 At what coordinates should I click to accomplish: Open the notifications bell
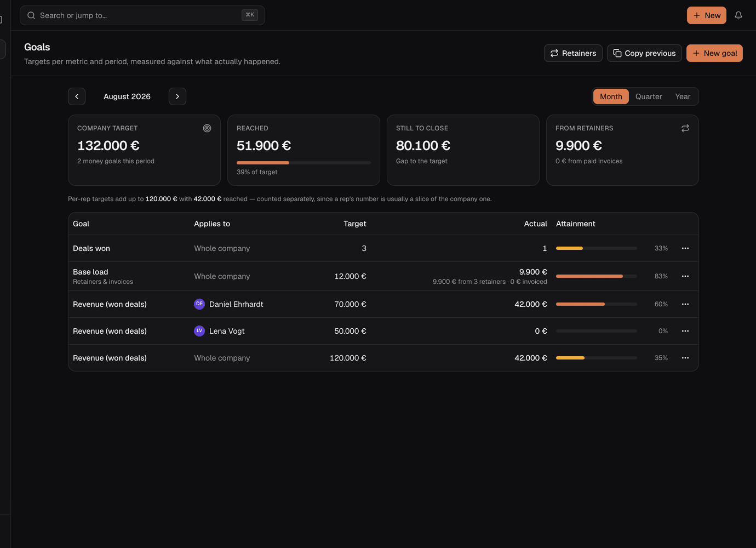[738, 15]
